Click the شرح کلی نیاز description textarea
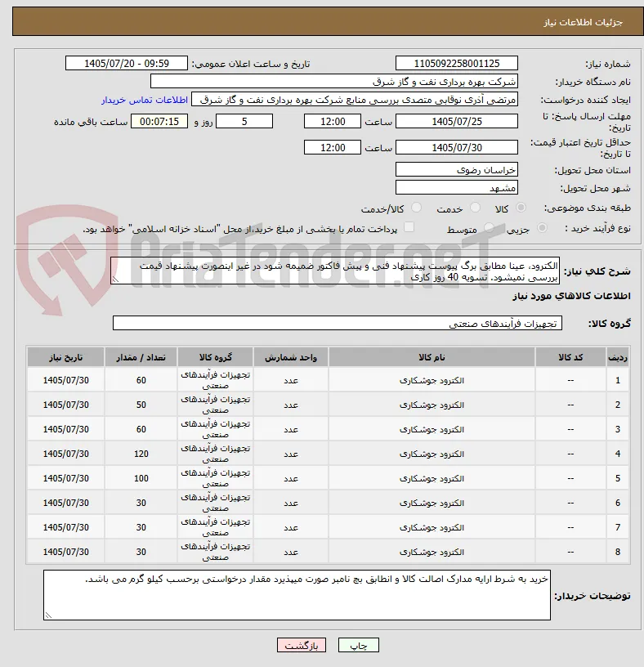 click(x=335, y=271)
